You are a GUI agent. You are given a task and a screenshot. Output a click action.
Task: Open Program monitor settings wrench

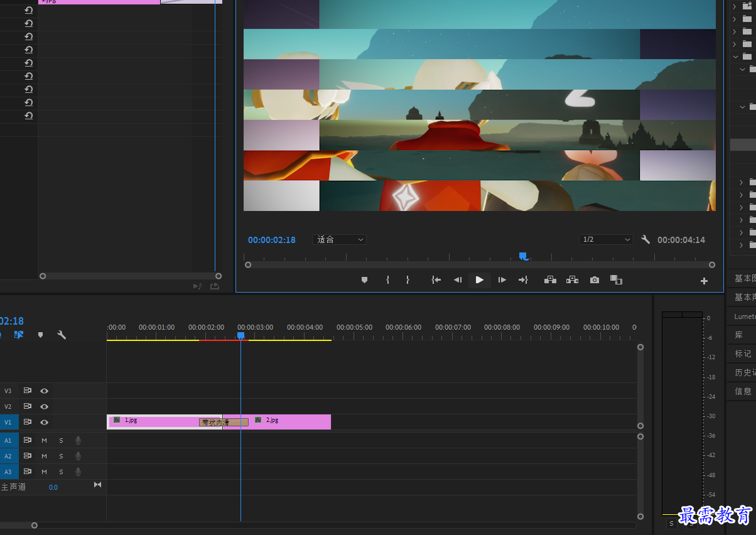645,239
